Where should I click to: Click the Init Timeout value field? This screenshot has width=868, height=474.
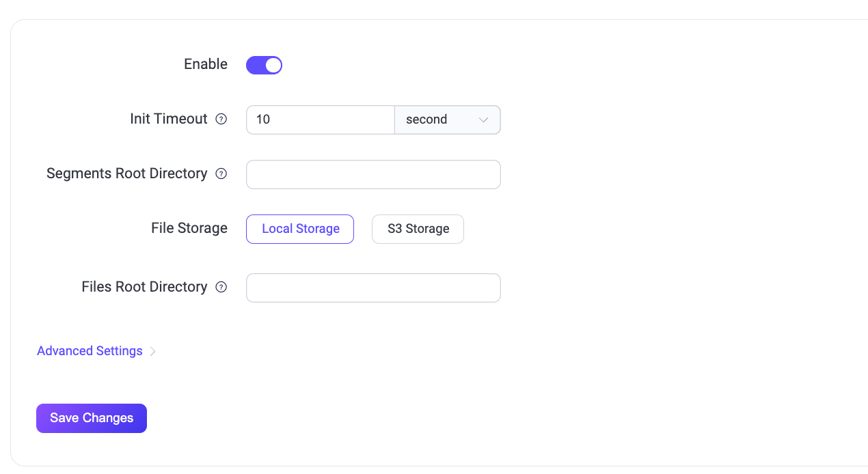(x=320, y=120)
